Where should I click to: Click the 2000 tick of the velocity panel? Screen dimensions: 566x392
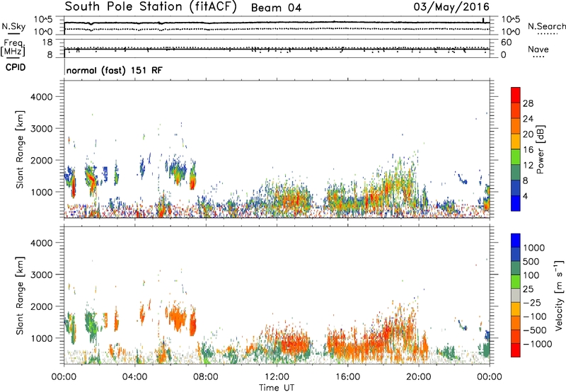pyautogui.click(x=42, y=307)
